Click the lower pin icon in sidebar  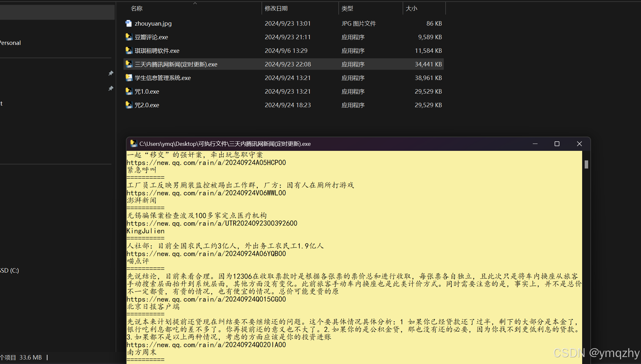pyautogui.click(x=111, y=88)
